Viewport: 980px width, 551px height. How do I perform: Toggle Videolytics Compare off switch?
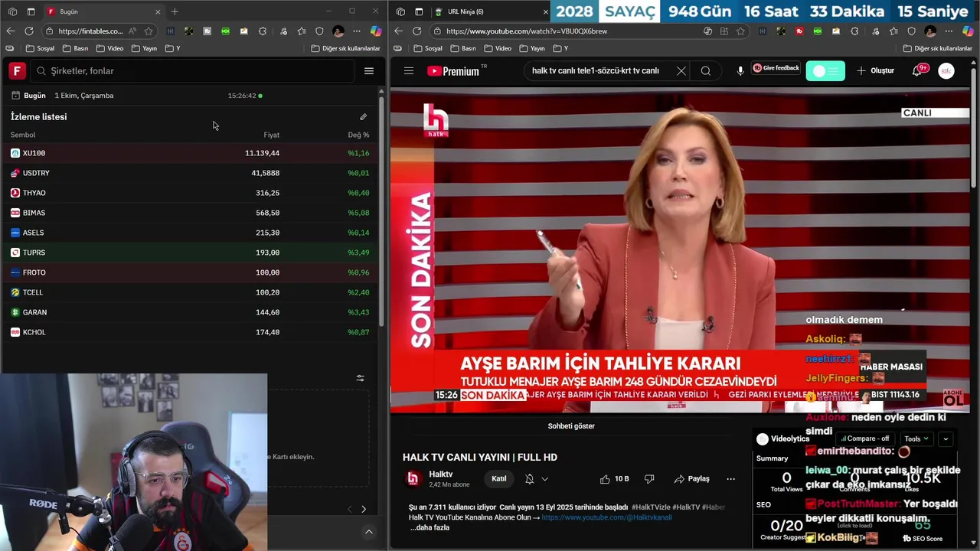click(864, 439)
